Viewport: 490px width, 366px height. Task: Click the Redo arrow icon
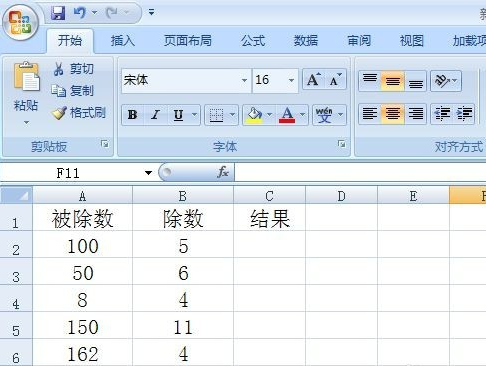click(x=111, y=13)
